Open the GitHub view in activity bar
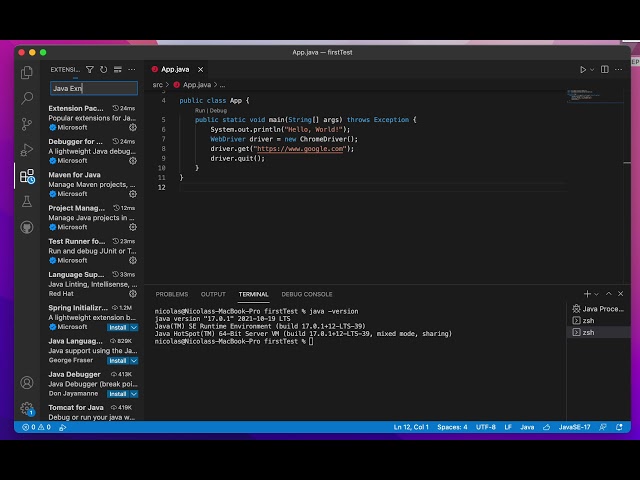640x480 pixels. point(27,227)
